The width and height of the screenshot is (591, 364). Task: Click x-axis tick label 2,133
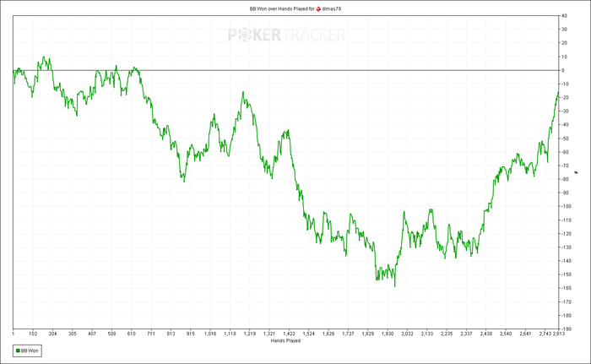(426, 334)
